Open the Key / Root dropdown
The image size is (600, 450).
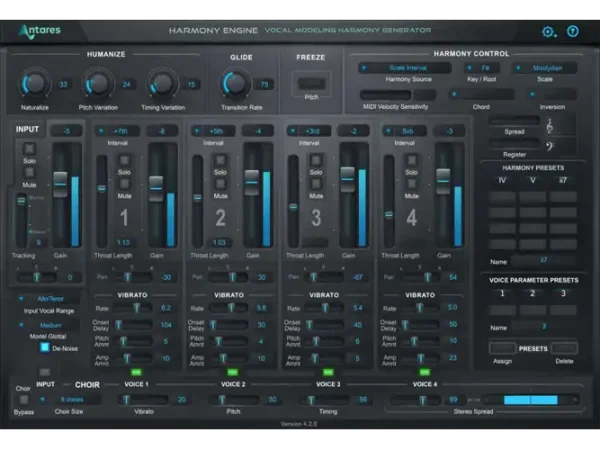pos(482,68)
